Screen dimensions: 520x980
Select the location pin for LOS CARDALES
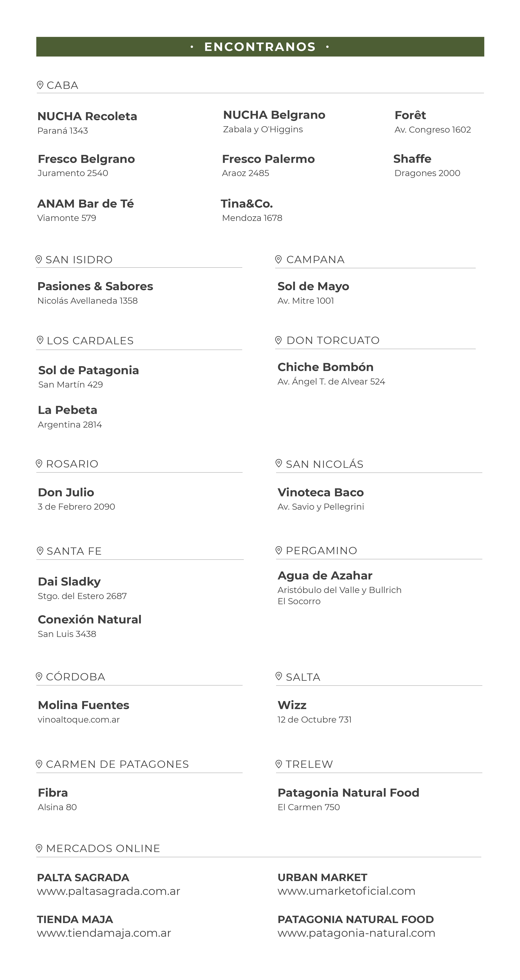click(x=40, y=340)
